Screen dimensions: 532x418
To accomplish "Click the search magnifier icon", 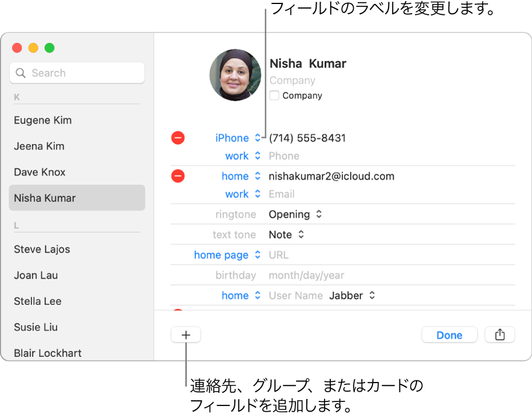I will click(21, 73).
